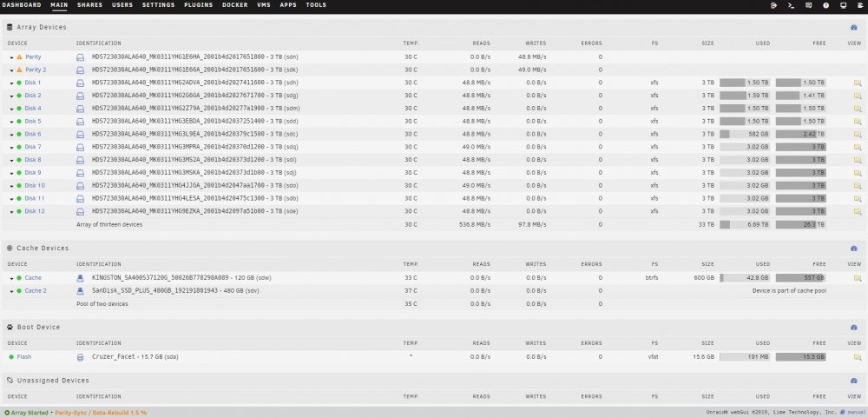Open the dropdown arrow next to Disk 8
868x418 pixels.
[11, 160]
